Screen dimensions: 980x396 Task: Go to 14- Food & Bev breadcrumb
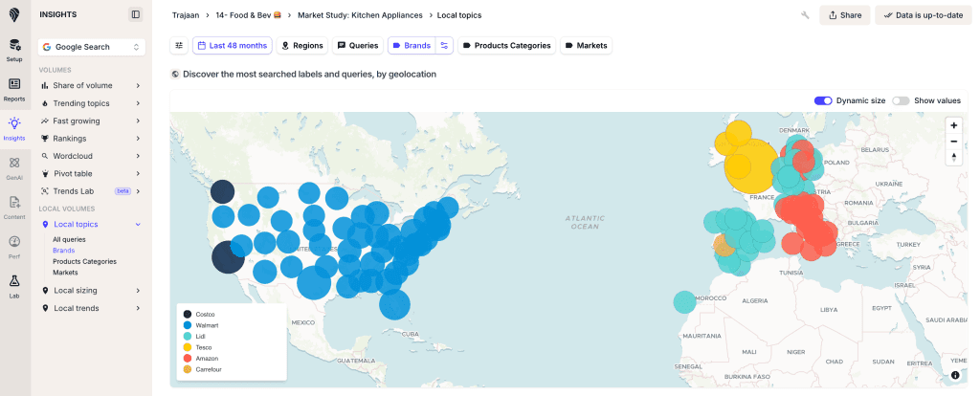tap(249, 15)
